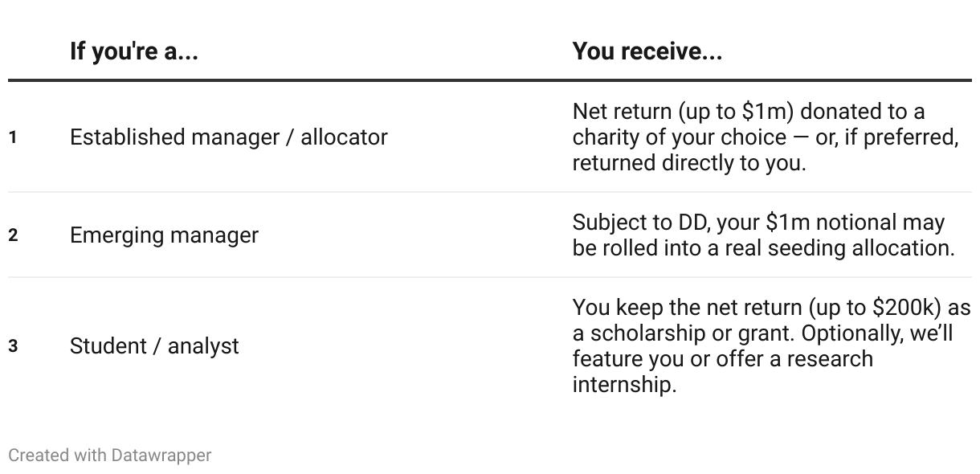Click "returned directly to you." line

[x=690, y=163]
